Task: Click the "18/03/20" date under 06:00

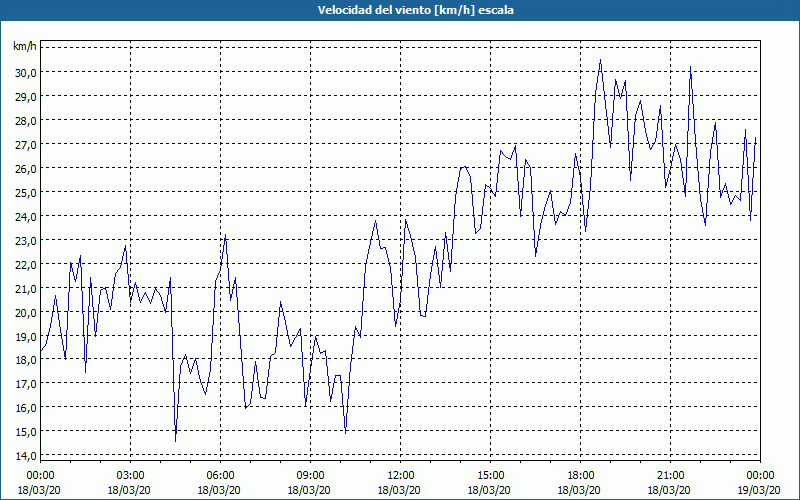Action: click(x=219, y=490)
